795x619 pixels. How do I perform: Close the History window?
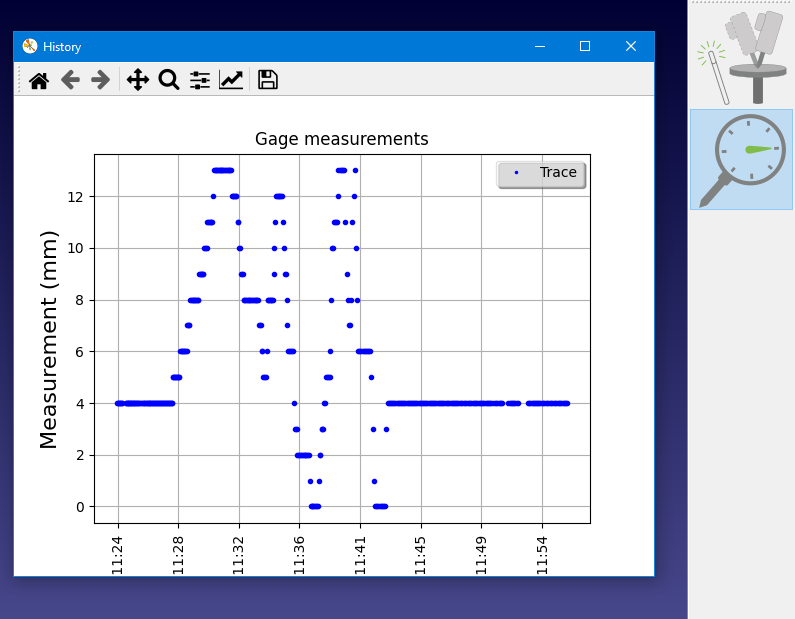point(631,46)
